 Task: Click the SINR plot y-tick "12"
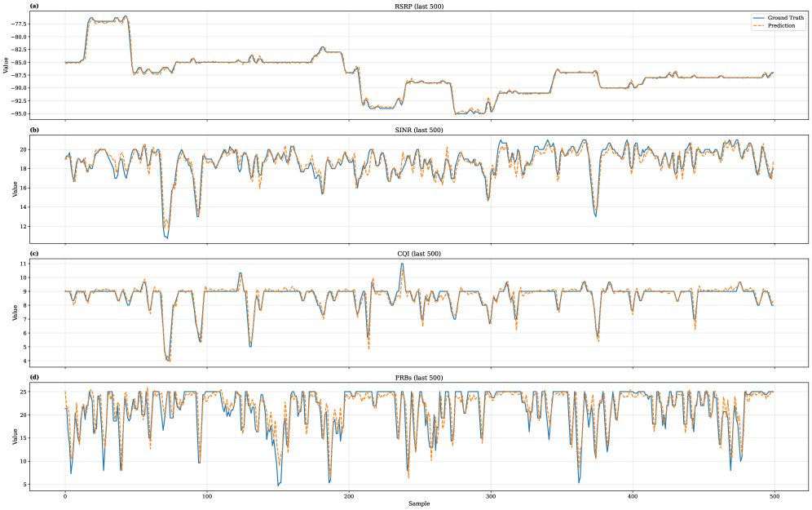point(23,227)
